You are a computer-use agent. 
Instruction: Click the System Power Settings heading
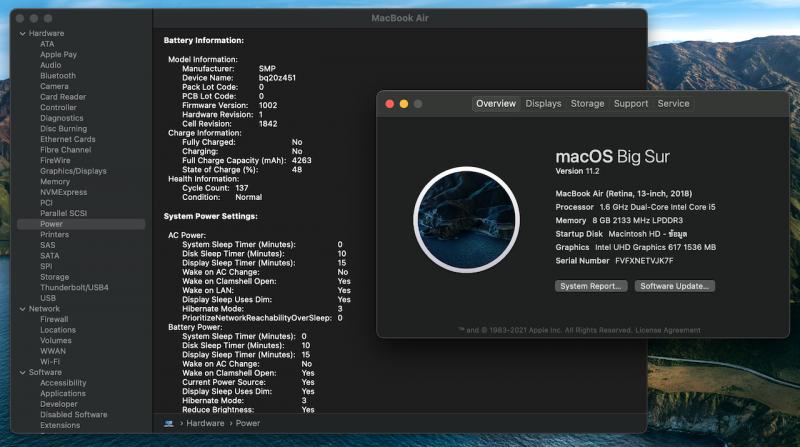[x=210, y=216]
